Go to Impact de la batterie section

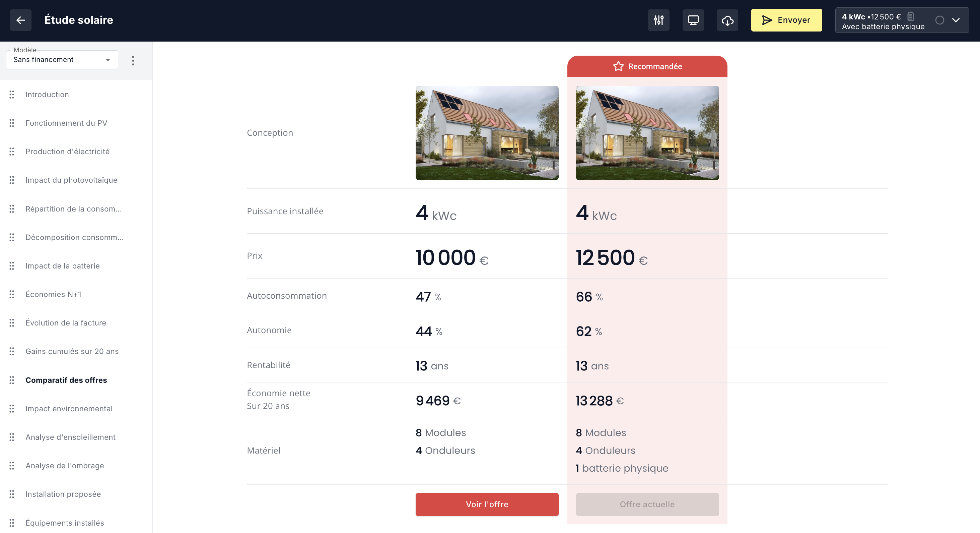coord(62,266)
